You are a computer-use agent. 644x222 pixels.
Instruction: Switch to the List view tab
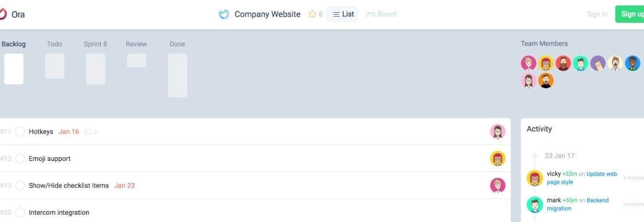342,14
